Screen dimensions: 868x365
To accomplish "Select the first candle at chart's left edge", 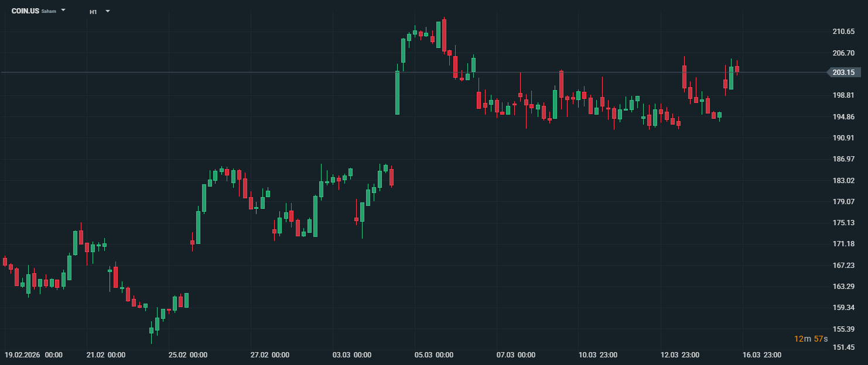I will click(5, 261).
